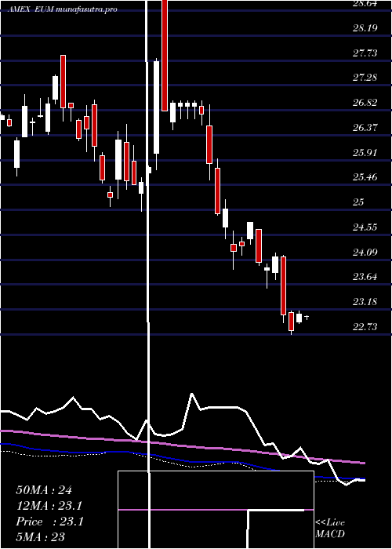This screenshot has width=392, height=549.
Task: Click the tall white candle reaching 27.73
Action: [x=157, y=107]
